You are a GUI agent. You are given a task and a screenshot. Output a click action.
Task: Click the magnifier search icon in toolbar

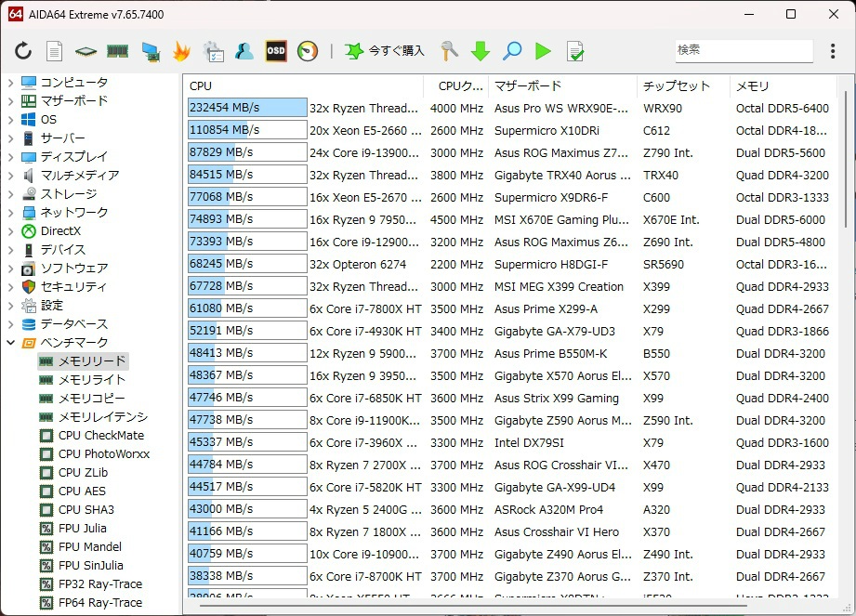tap(512, 51)
